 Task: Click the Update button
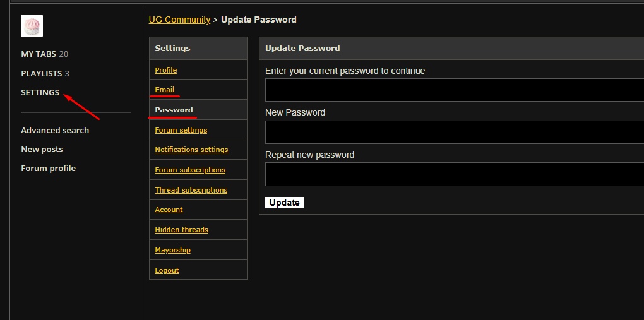pos(285,203)
